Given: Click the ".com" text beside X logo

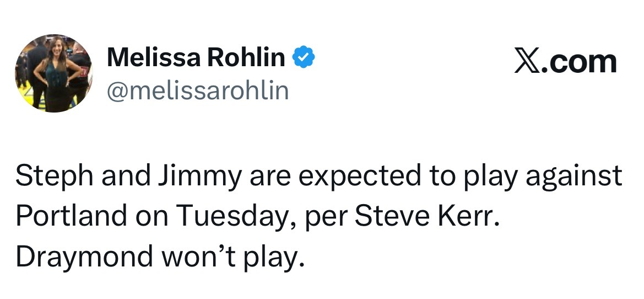Looking at the screenshot, I should [578, 62].
